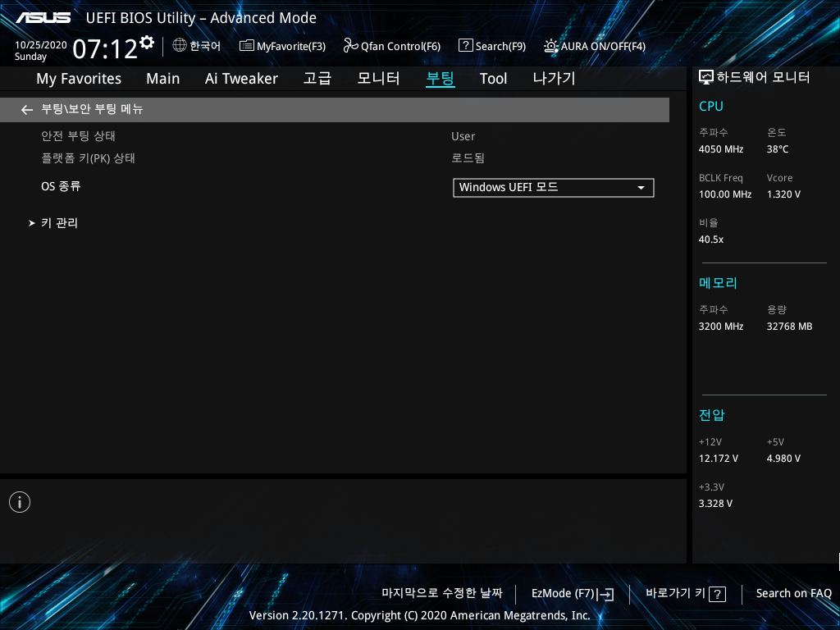Click the OS 종류 label
This screenshot has height=630, width=840.
click(61, 186)
